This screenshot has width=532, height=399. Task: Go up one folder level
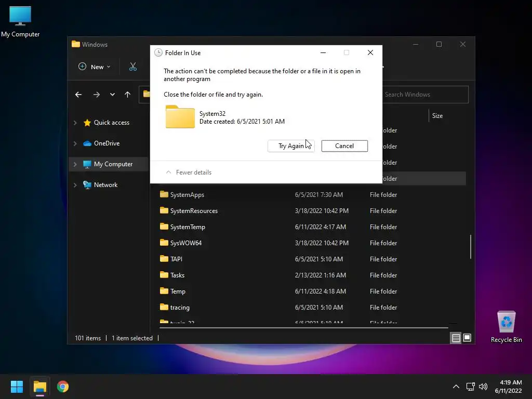[x=128, y=95]
